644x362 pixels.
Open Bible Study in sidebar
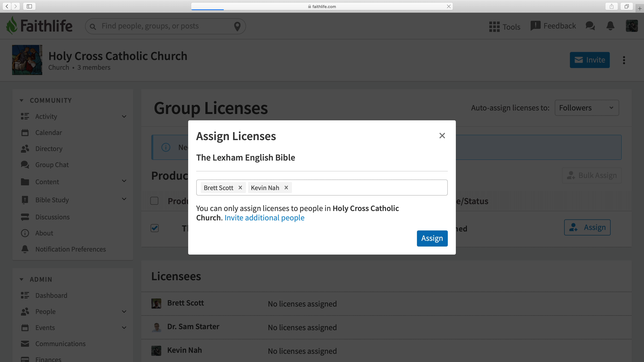tap(52, 200)
